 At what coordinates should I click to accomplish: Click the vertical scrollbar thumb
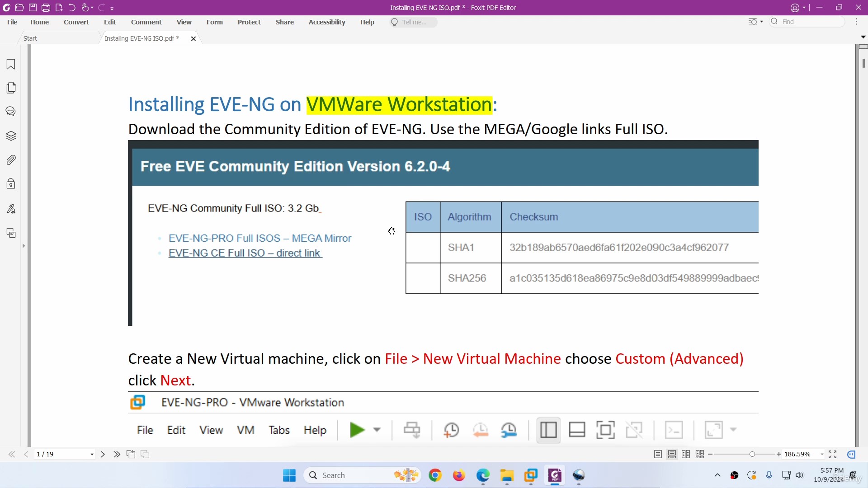863,63
